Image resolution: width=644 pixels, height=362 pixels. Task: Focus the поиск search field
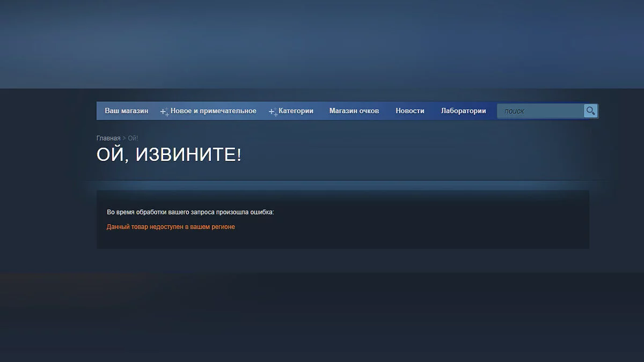tap(540, 112)
